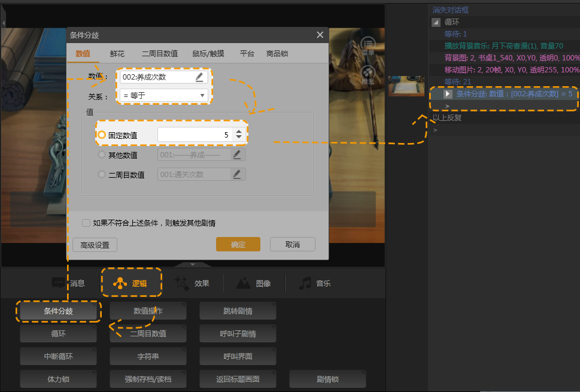This screenshot has width=580, height=392.
Task: Open 高级设置 advanced settings
Action: point(95,245)
